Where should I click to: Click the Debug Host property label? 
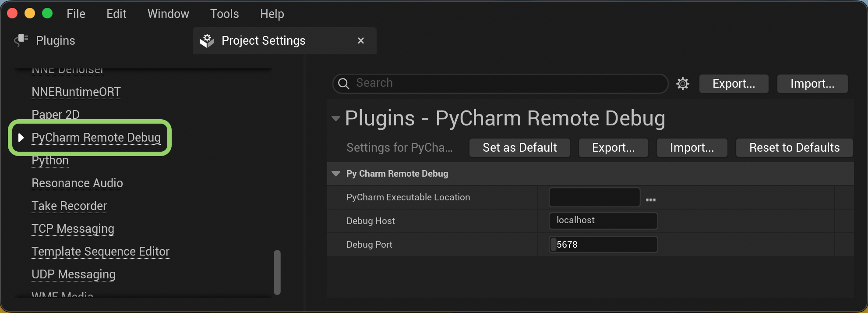tap(370, 221)
